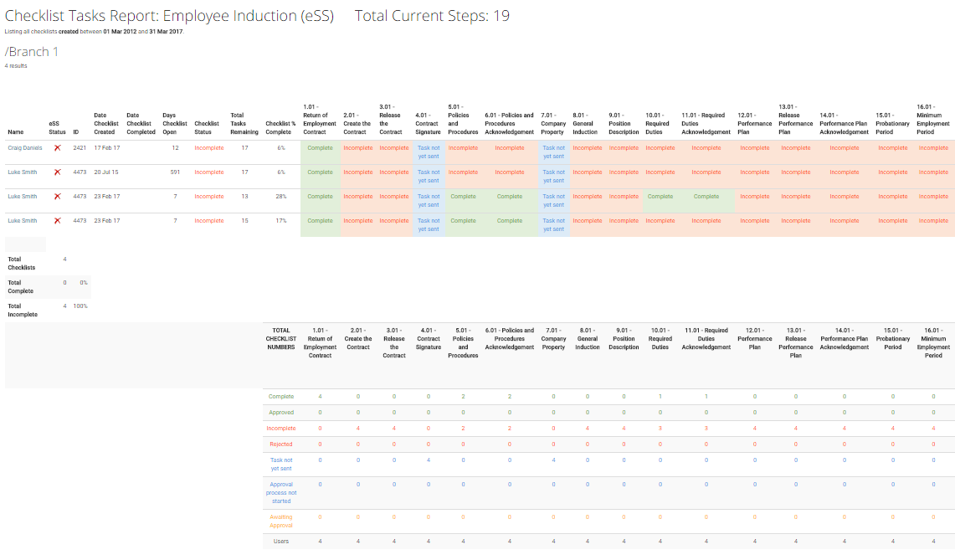Click Total Current Steps: 19 text

432,16
